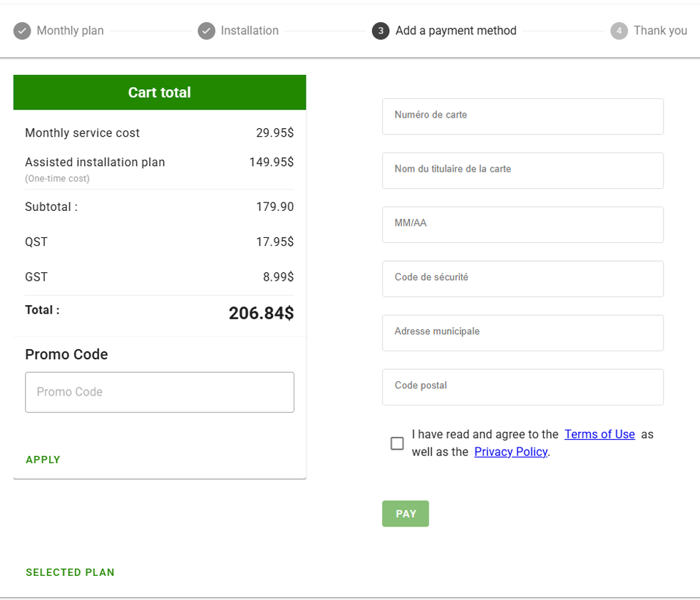
Task: Click the MM/AA expiry date field
Action: [523, 224]
